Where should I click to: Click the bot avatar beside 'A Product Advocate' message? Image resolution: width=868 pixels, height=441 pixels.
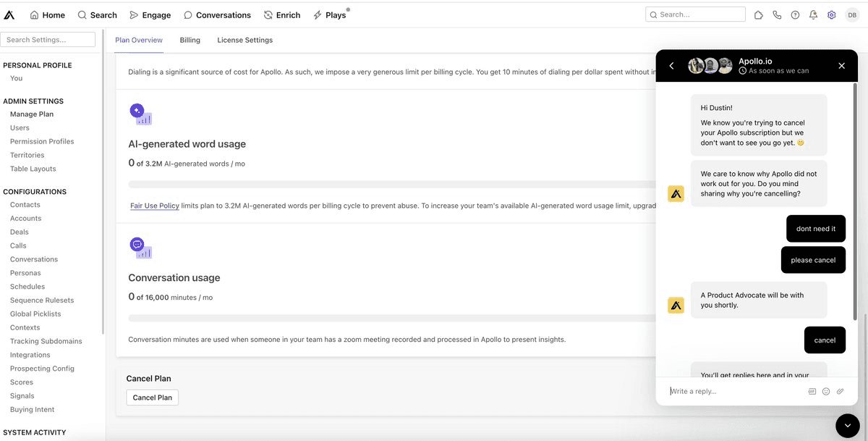click(676, 306)
